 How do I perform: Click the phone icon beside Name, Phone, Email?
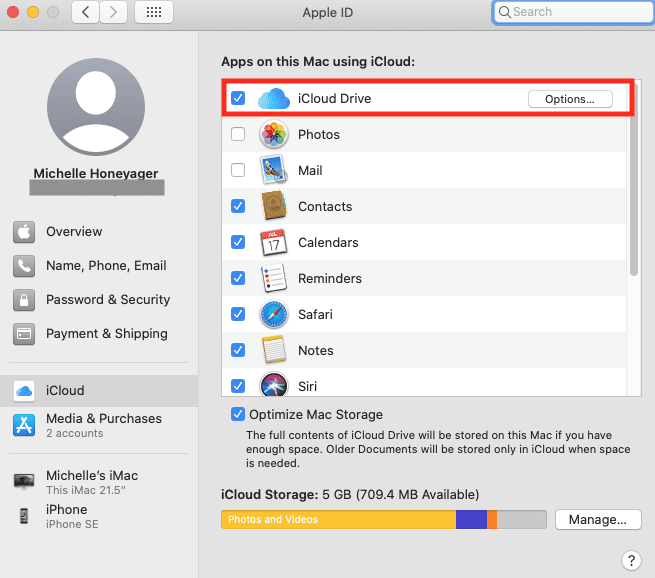click(x=24, y=266)
